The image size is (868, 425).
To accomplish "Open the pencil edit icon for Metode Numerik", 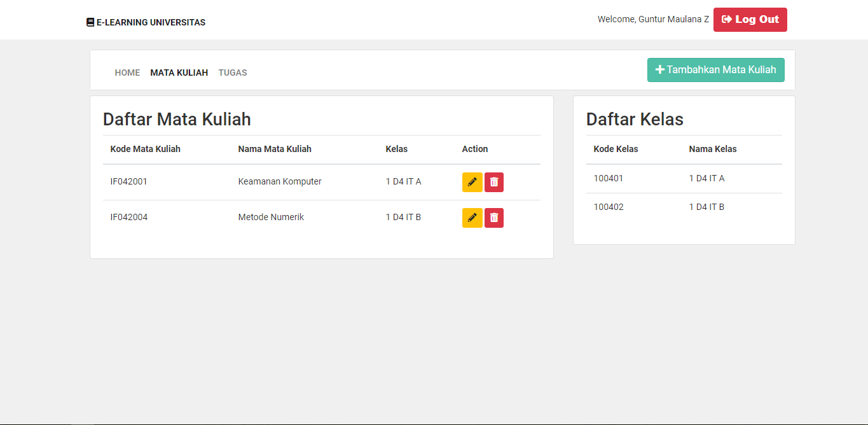I will tap(472, 218).
